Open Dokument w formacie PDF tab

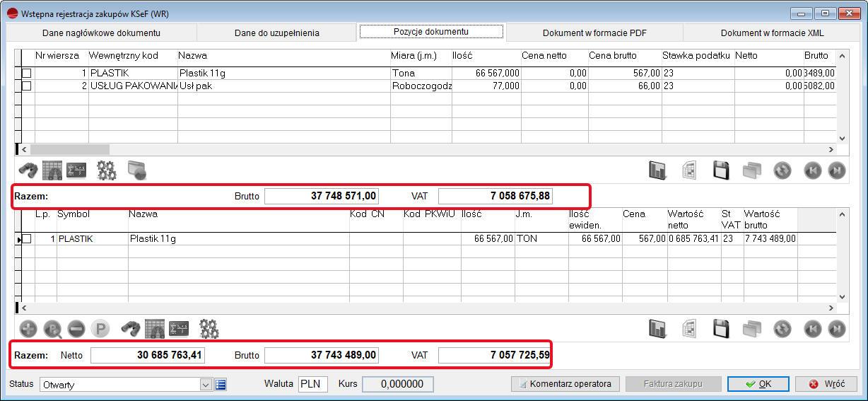click(x=594, y=33)
